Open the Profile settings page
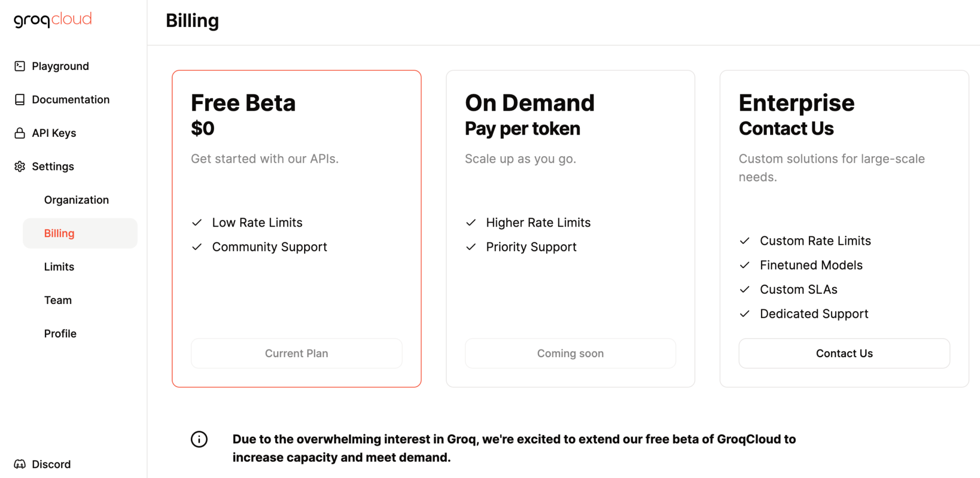 (x=60, y=334)
